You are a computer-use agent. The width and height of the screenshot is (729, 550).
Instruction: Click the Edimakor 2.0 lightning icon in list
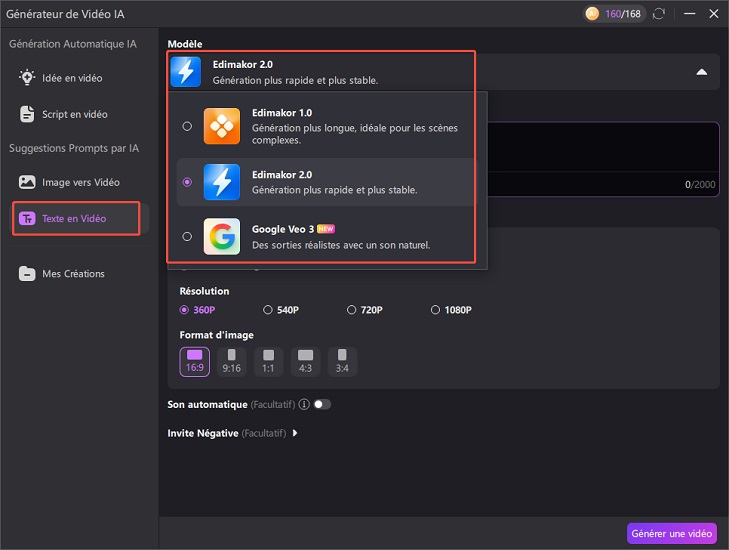[222, 182]
